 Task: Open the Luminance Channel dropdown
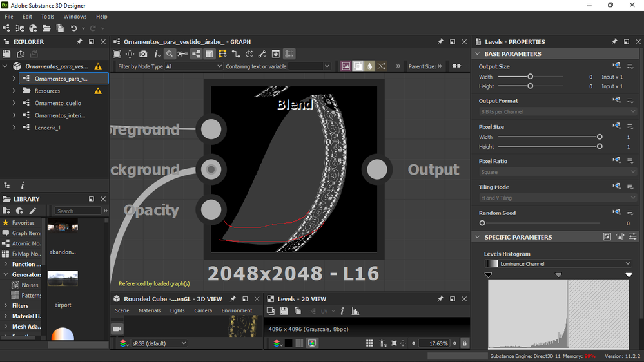tap(558, 263)
